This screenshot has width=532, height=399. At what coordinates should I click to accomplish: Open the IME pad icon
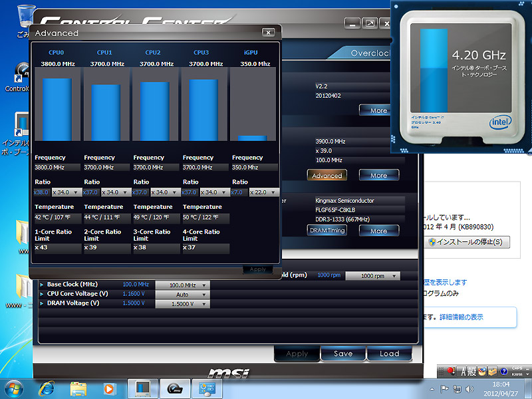tap(482, 372)
